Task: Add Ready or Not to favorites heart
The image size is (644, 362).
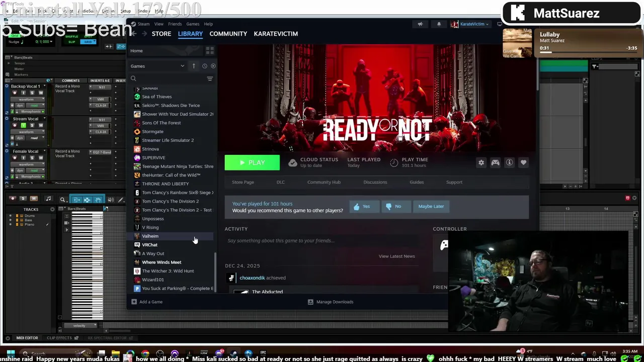Action: (x=523, y=162)
